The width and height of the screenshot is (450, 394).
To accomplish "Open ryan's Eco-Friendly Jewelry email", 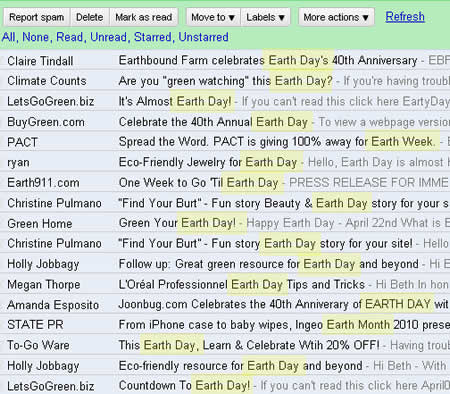I will click(x=225, y=162).
